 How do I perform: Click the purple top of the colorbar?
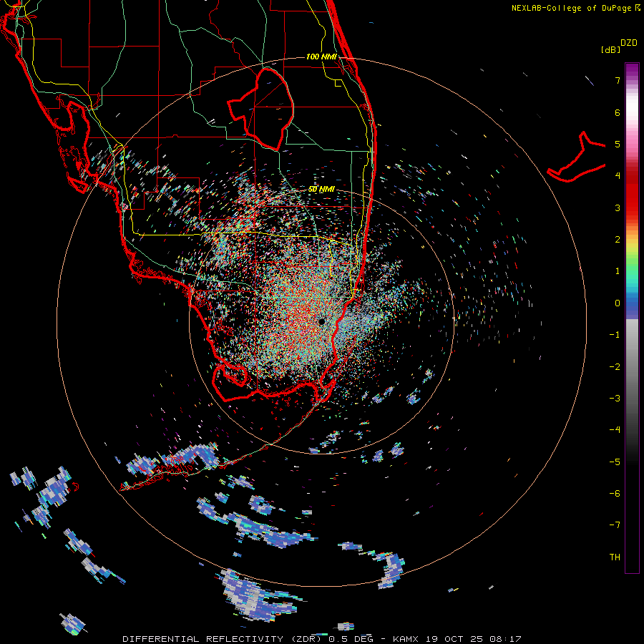pyautogui.click(x=632, y=70)
